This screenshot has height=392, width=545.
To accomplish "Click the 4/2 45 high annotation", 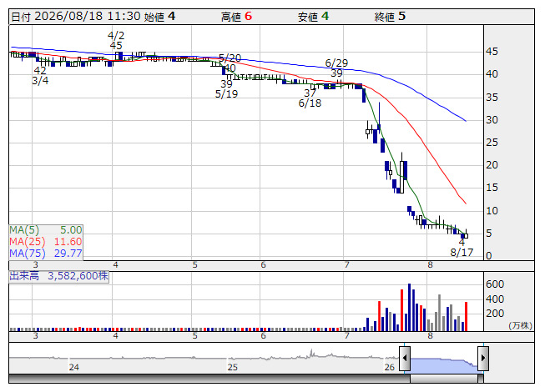I will tap(116, 41).
